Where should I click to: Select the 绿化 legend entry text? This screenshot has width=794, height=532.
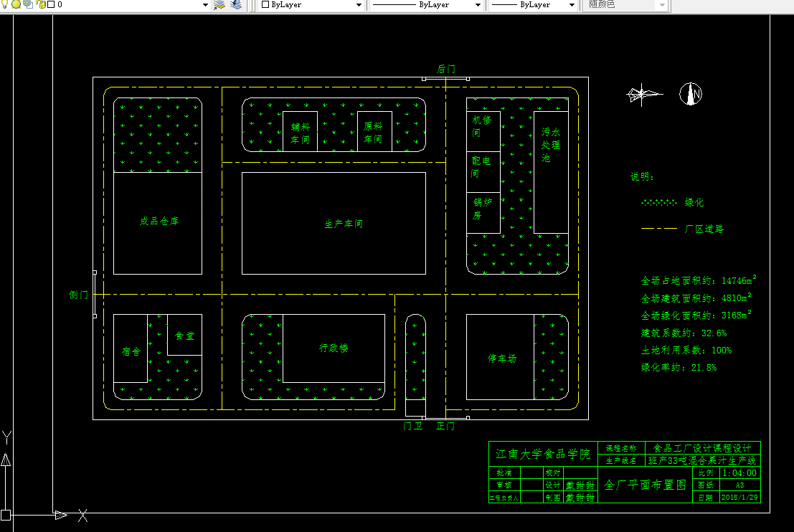tap(694, 202)
